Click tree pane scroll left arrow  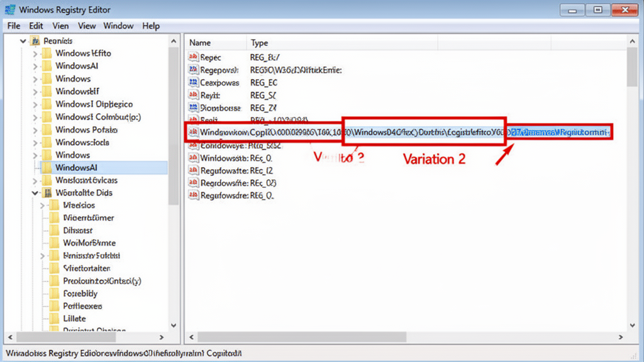(x=10, y=337)
